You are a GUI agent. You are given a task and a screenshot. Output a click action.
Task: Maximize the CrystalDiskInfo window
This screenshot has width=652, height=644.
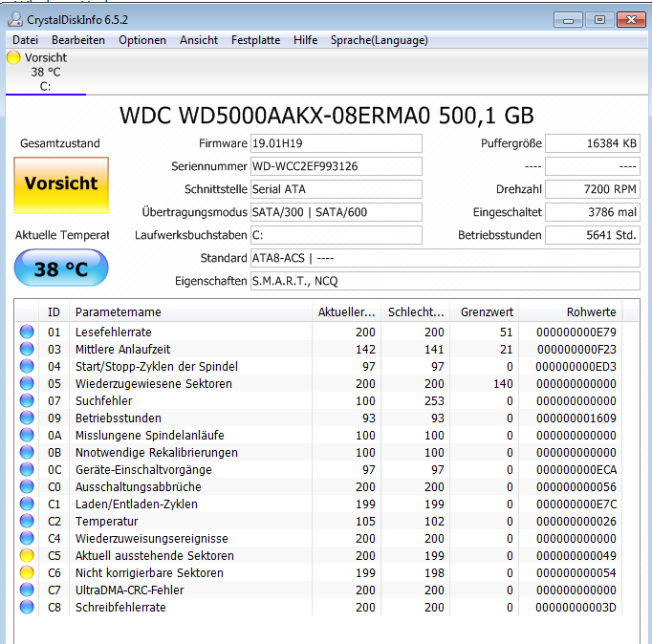tap(599, 19)
